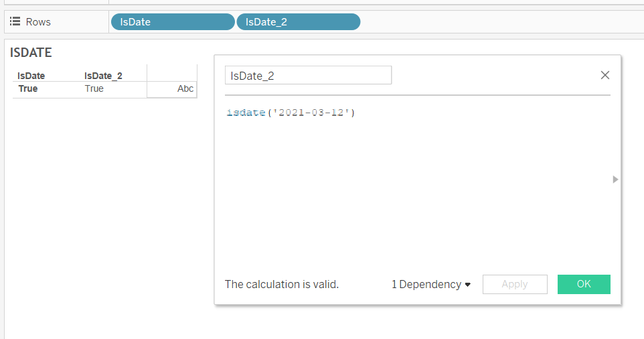This screenshot has height=339, width=644.
Task: Click the Rows shelf list icon
Action: [x=15, y=21]
